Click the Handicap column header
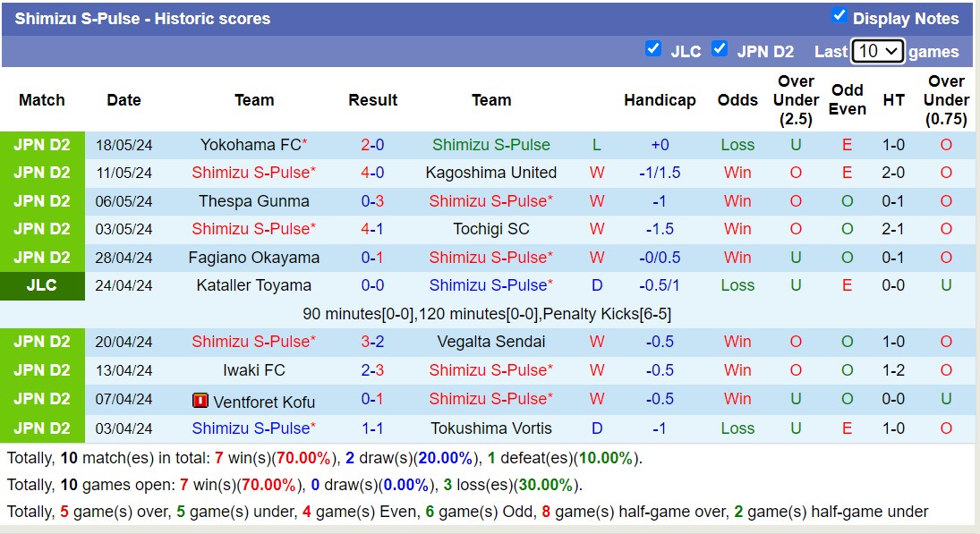The height and width of the screenshot is (534, 980). point(660,100)
